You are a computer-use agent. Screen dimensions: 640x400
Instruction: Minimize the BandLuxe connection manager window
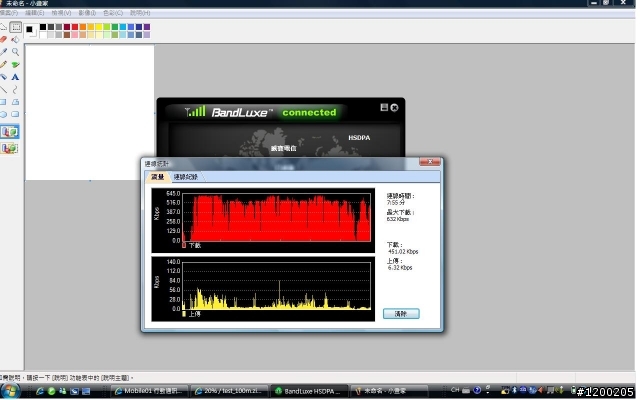coord(384,107)
